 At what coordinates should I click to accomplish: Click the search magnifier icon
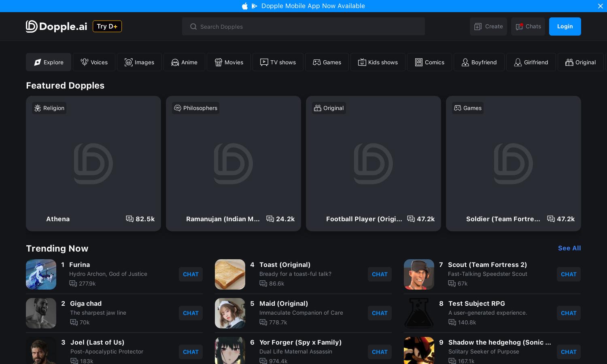[193, 27]
